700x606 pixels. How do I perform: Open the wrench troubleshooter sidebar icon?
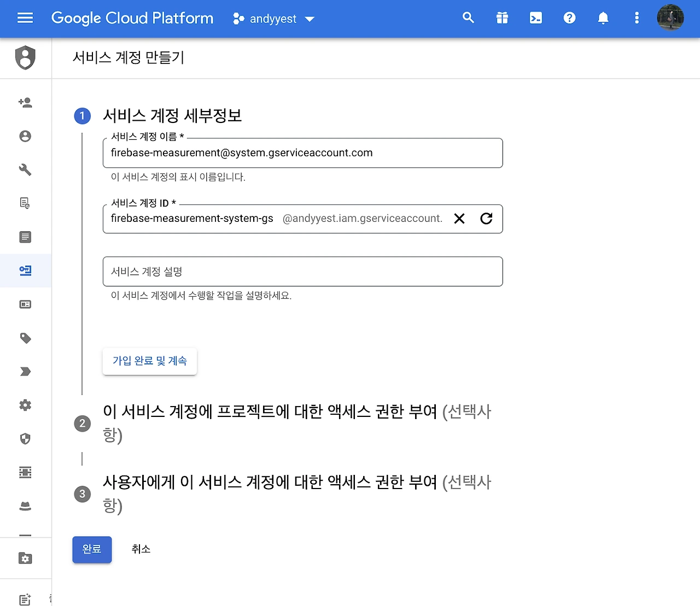click(x=25, y=169)
